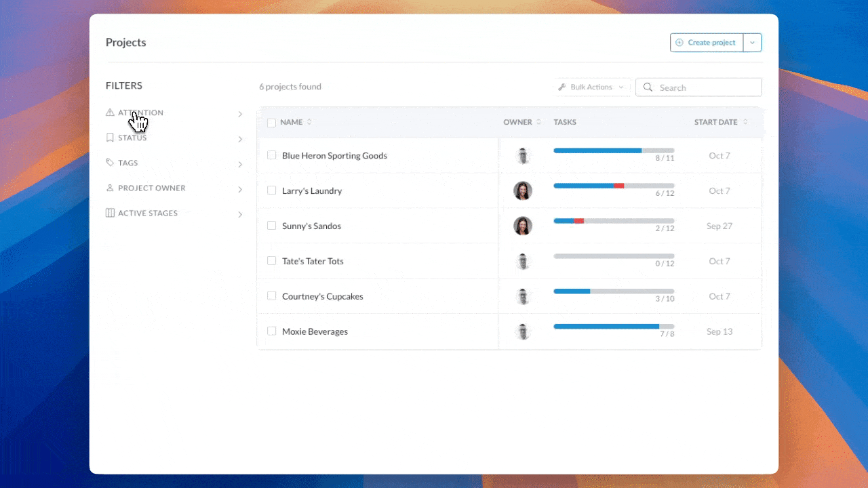
Task: Open the Moxie Beverages project
Action: (315, 331)
